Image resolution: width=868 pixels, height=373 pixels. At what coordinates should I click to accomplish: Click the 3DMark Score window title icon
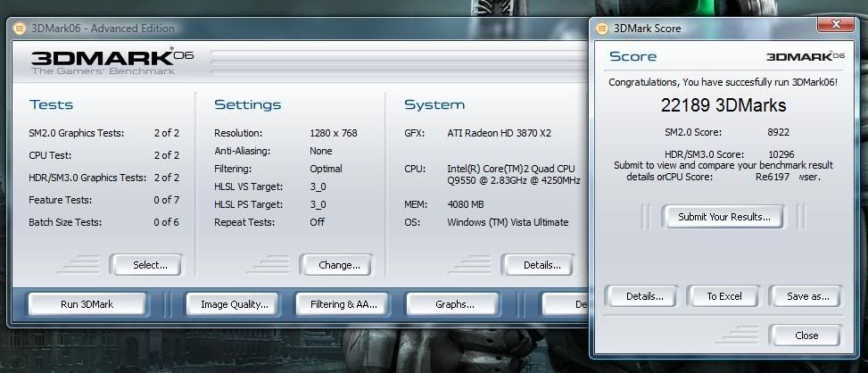coord(602,29)
